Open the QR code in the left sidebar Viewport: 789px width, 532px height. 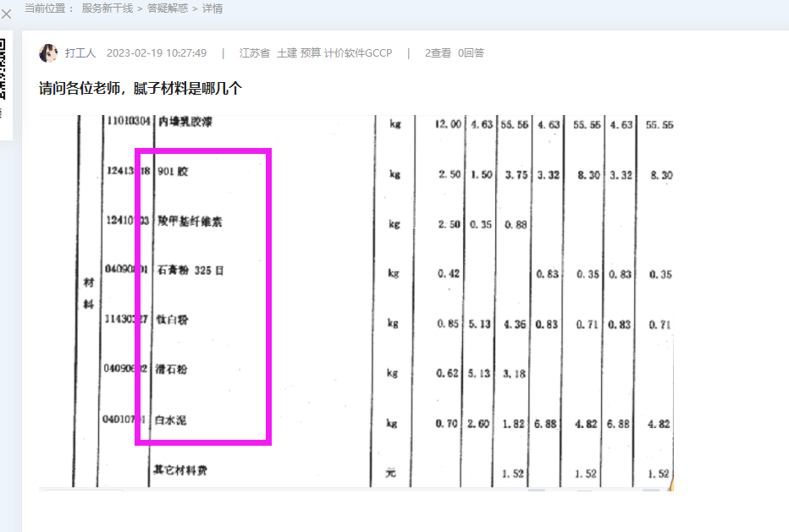tap(3, 69)
